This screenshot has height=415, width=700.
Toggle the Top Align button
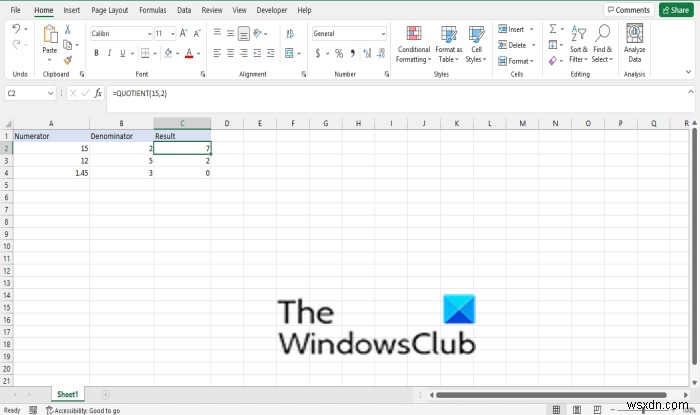pyautogui.click(x=217, y=33)
